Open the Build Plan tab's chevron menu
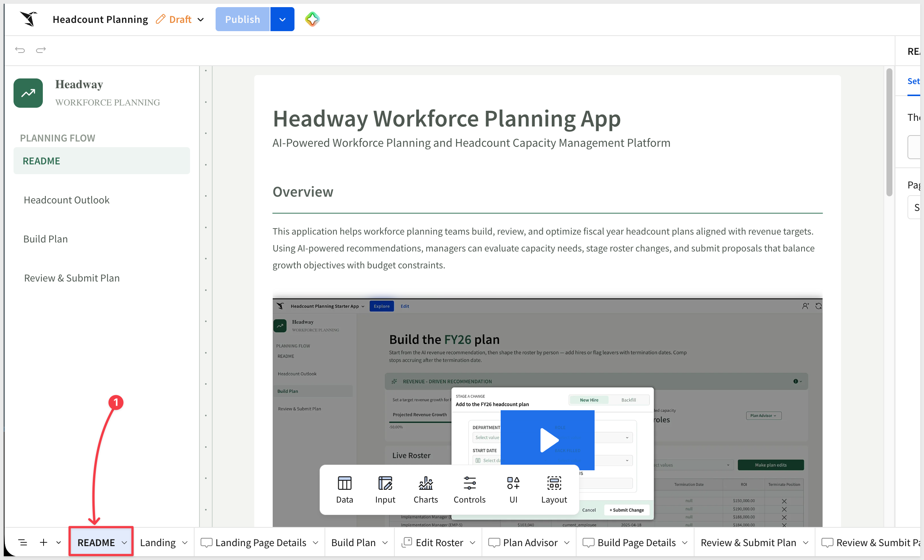Viewport: 924px width, 560px height. 385,542
